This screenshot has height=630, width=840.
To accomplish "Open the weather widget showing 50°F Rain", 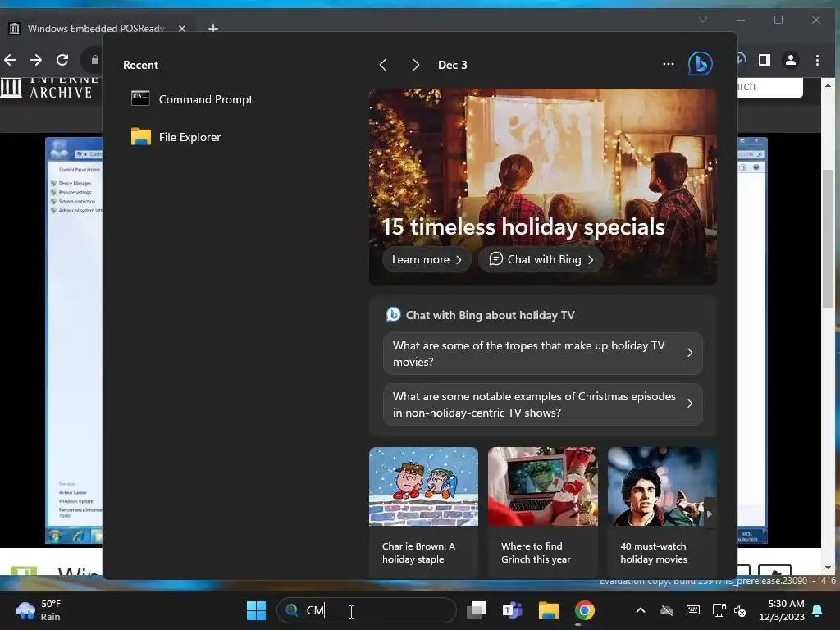I will click(x=39, y=610).
